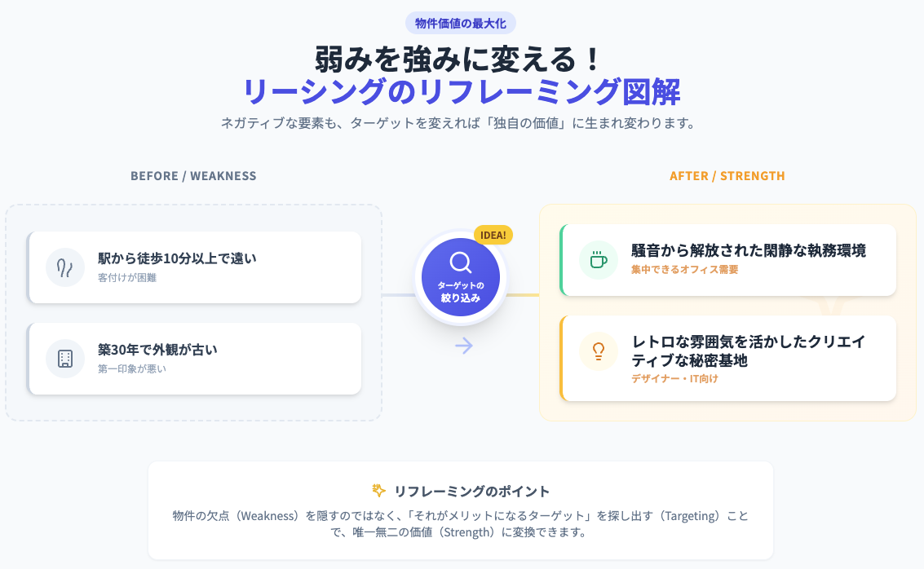Click the coffee cup icon
This screenshot has height=569, width=924.
[x=599, y=260]
